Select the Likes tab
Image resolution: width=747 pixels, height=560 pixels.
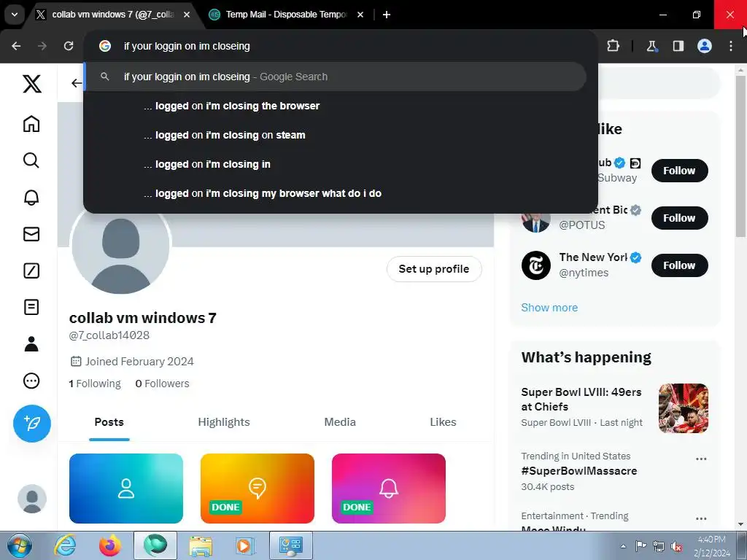443,422
